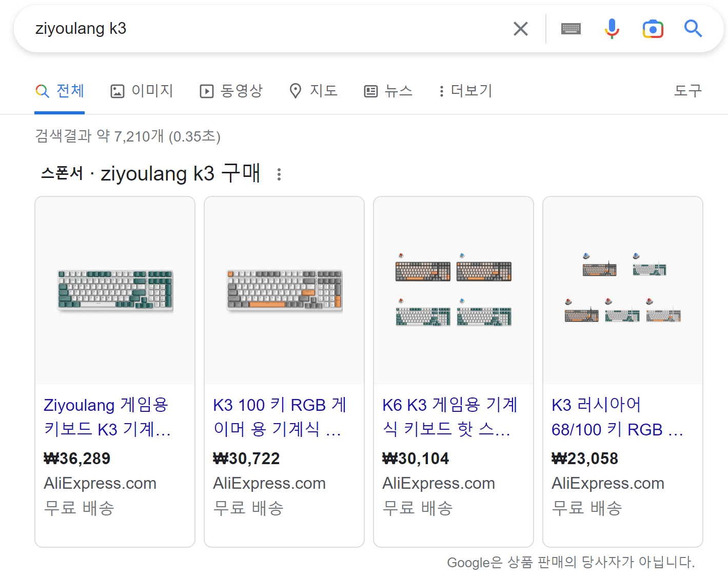Click AliExpress.com under the ₩23,058 listing
Viewport: 728px width, 578px height.
click(608, 483)
